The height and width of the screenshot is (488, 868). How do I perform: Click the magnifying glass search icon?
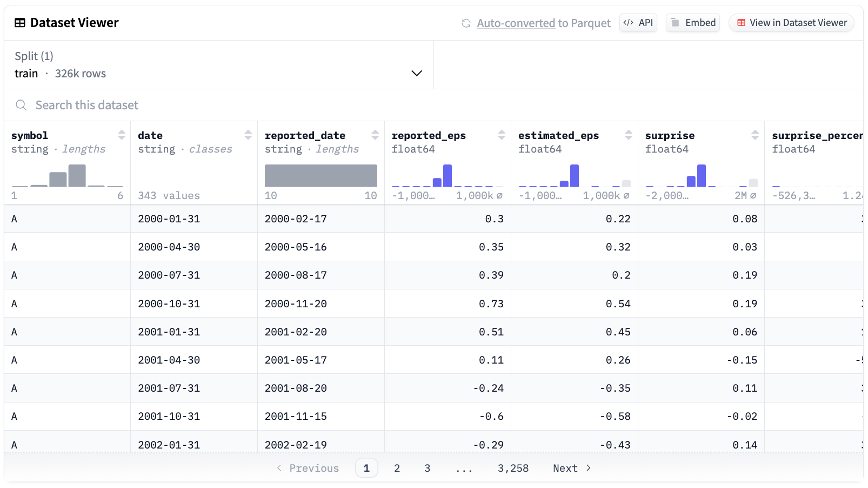point(21,105)
